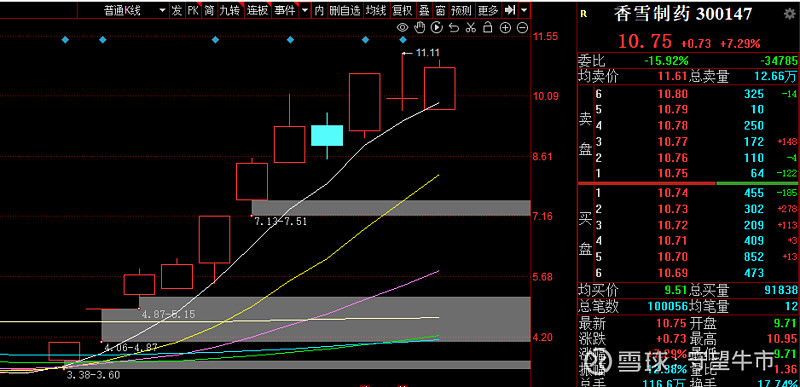Viewport: 800px width, 387px height.
Task: Toggle the 均线 moving average button
Action: (x=377, y=10)
